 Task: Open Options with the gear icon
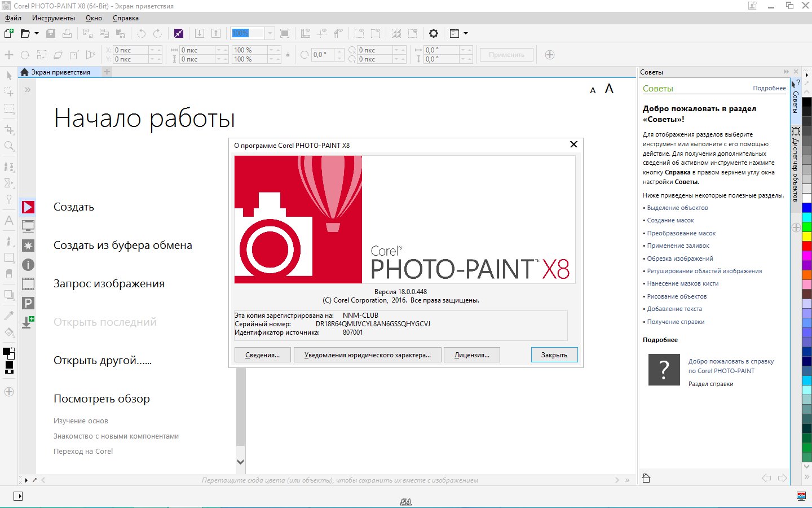434,33
